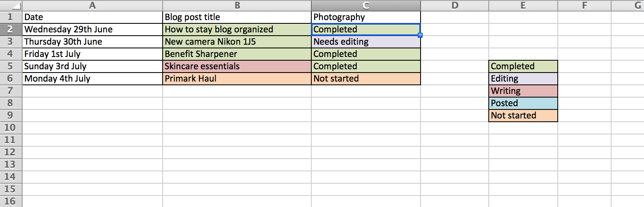Click the fill handle on cell C2
644x207 pixels.
pyautogui.click(x=421, y=36)
